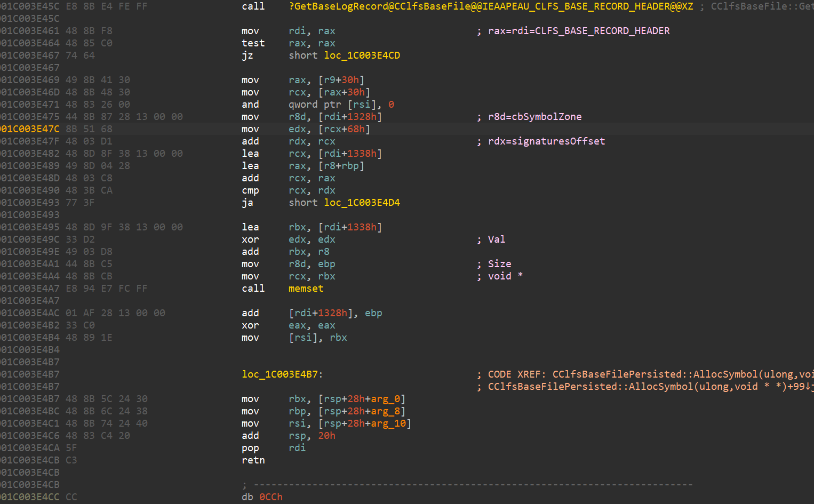Select the 'xor edx, edx' operands
The width and height of the screenshot is (814, 504).
click(312, 239)
